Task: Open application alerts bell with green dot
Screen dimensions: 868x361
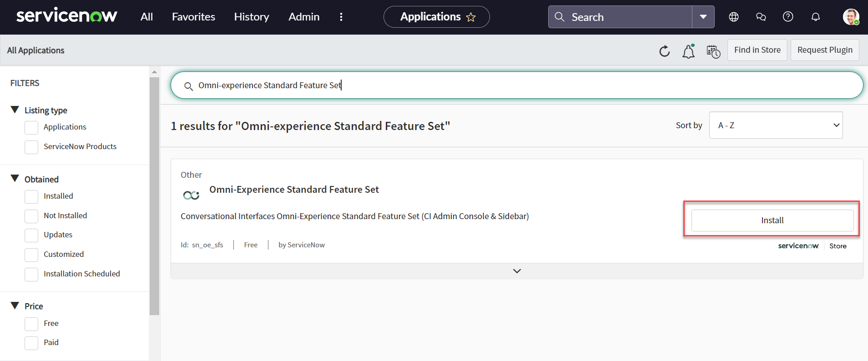Action: pyautogui.click(x=688, y=51)
